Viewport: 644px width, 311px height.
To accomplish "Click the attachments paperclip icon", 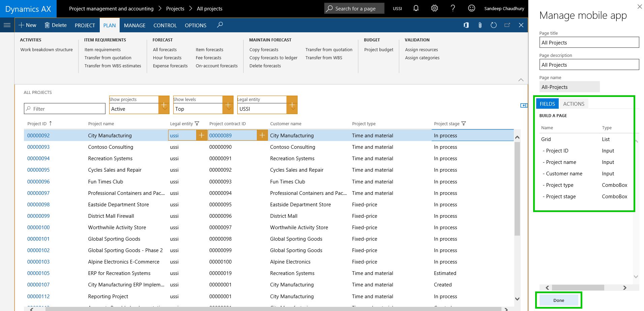I will pos(480,25).
